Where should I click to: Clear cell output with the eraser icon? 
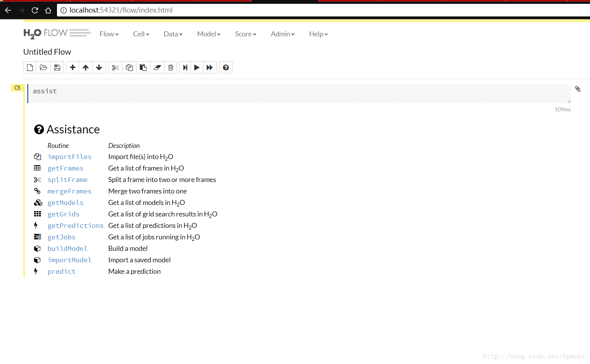coord(157,68)
